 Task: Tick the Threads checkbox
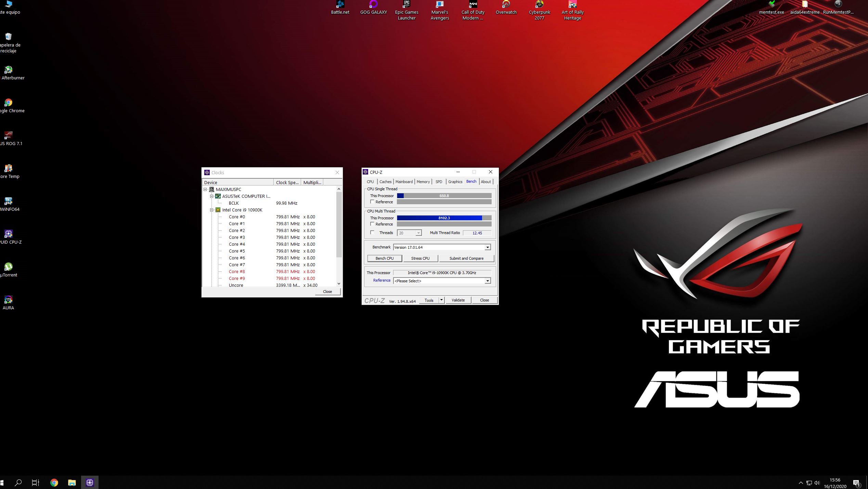[372, 233]
